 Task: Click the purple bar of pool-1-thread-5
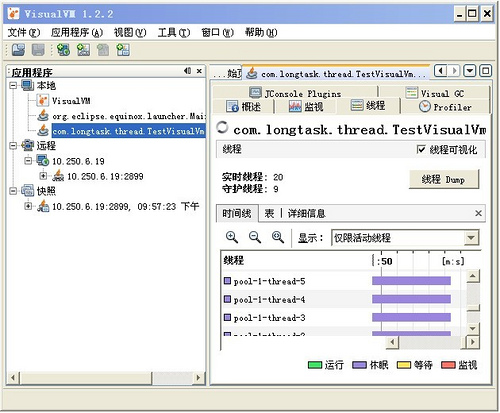[x=411, y=281]
